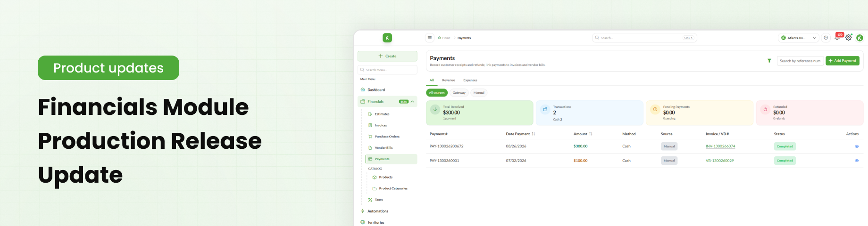
Task: Click the Search by reference number field
Action: click(800, 61)
